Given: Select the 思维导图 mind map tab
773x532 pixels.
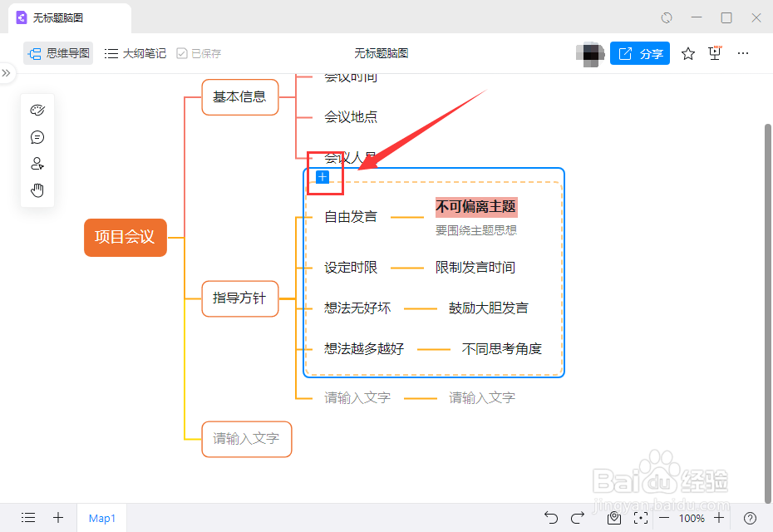Looking at the screenshot, I should (x=58, y=52).
